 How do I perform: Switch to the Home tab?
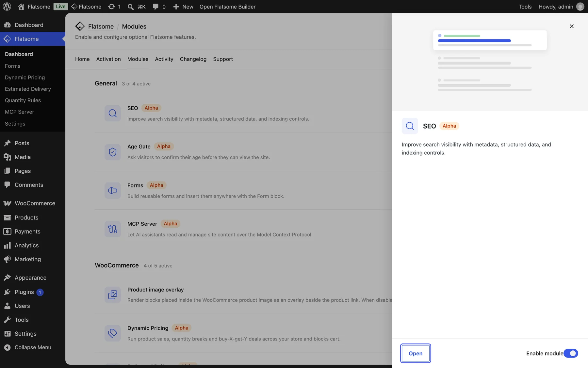82,59
